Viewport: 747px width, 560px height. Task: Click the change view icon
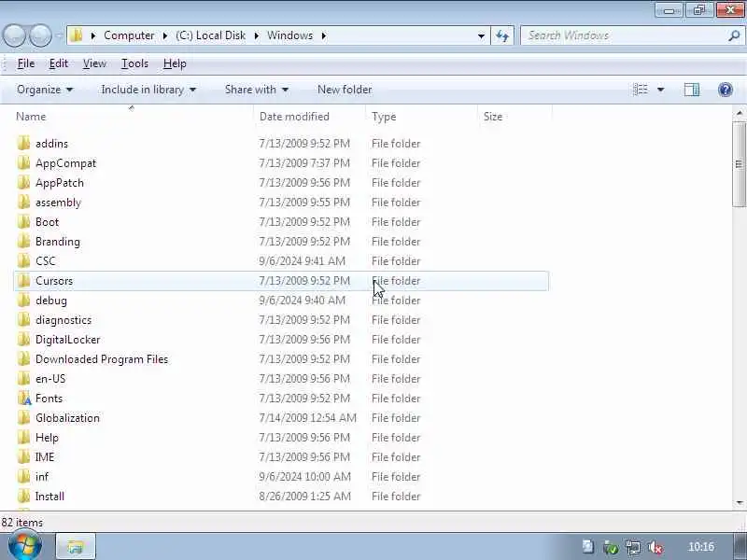click(x=641, y=90)
